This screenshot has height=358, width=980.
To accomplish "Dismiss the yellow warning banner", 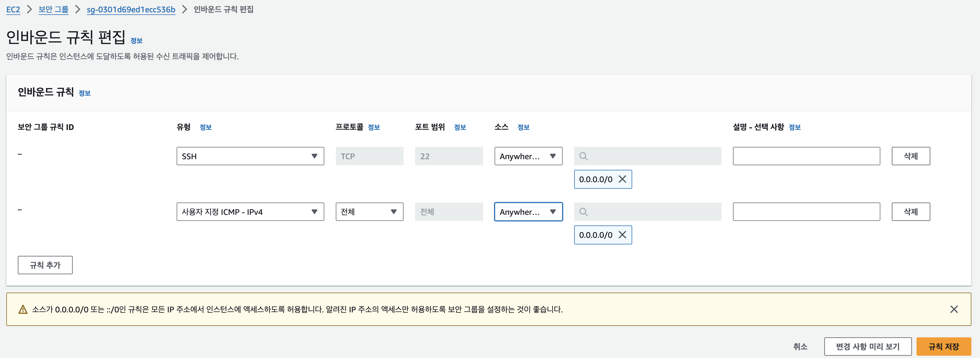I will click(x=953, y=309).
